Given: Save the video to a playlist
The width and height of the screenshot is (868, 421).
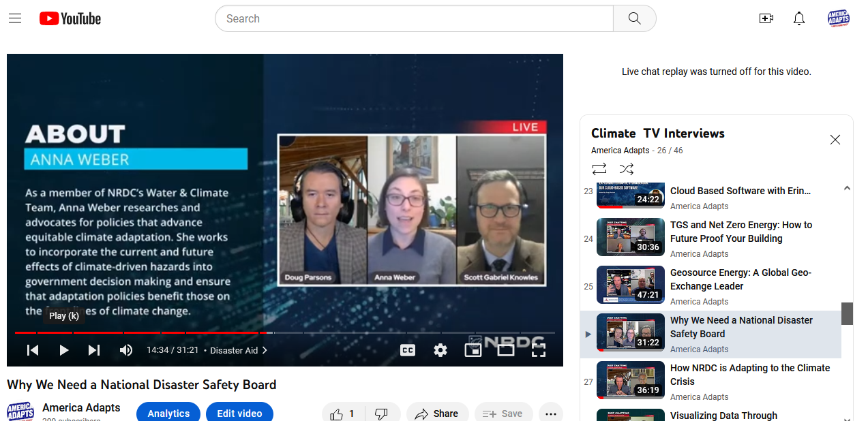Looking at the screenshot, I should [x=503, y=414].
